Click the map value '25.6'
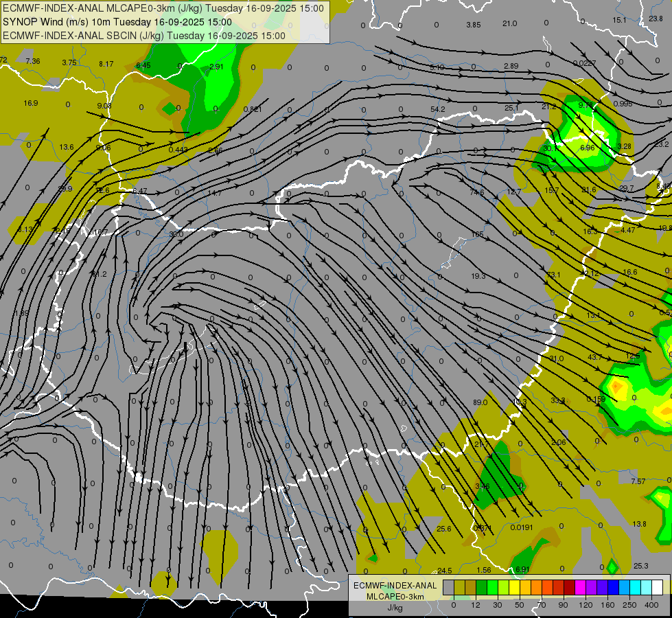Screen dimensions: 672x618 point(444,529)
